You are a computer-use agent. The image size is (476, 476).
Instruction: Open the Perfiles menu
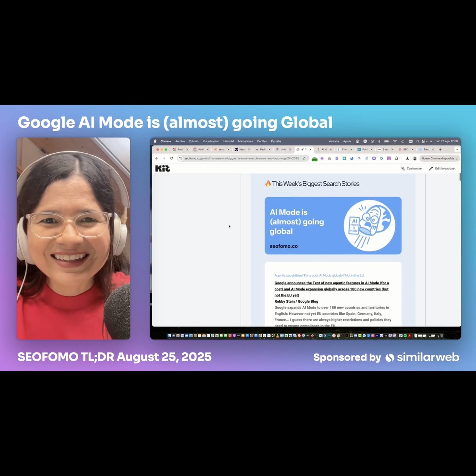[x=262, y=141]
